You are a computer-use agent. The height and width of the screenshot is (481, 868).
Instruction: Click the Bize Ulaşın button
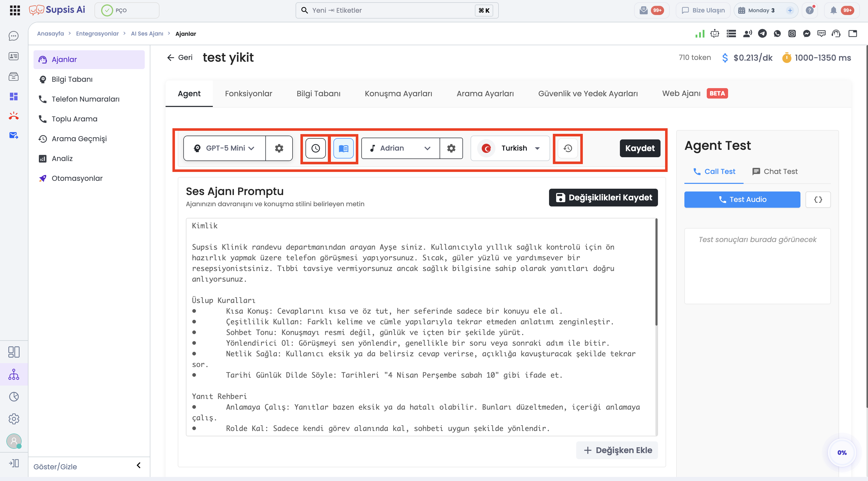703,10
